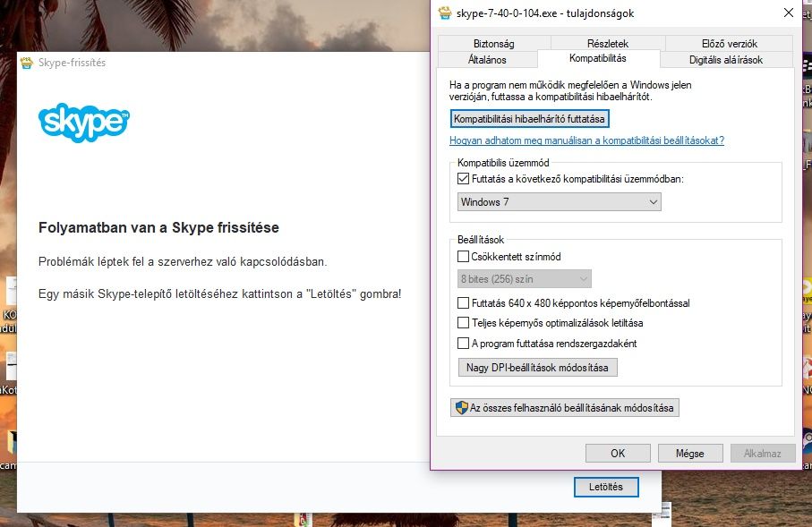Switch to the Digitális aláírások tab
812x527 pixels.
click(x=726, y=60)
